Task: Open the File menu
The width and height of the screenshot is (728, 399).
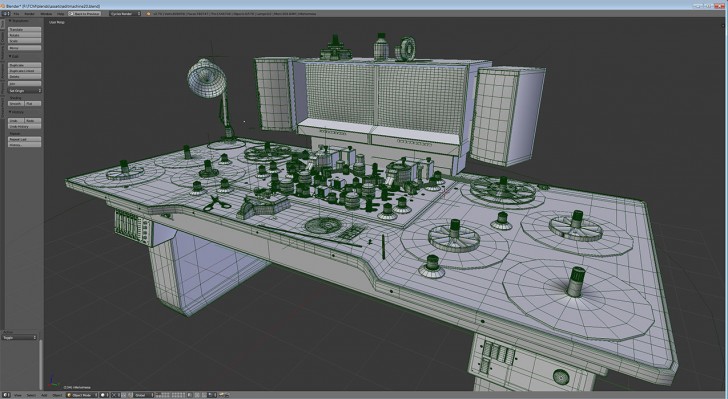Action: (x=16, y=13)
